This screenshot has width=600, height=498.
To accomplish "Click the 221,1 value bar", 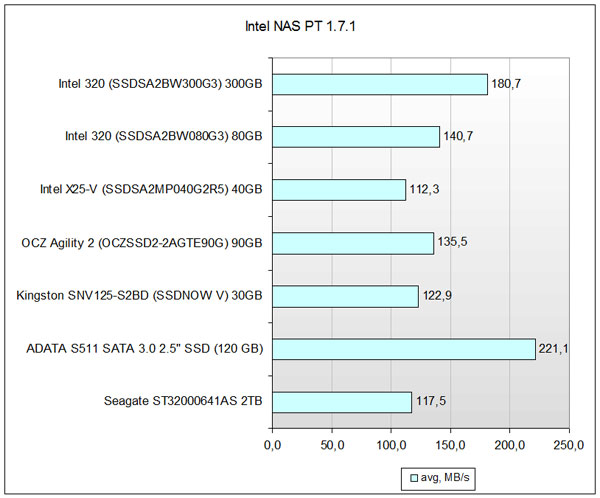I will [404, 349].
